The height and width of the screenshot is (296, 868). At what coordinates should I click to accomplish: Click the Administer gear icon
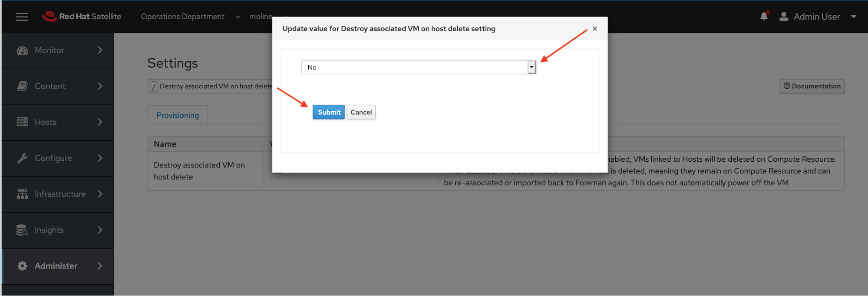[x=22, y=266]
